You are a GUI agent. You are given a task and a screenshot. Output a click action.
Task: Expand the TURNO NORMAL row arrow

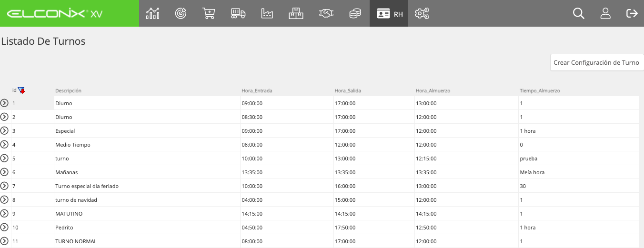[x=5, y=241]
